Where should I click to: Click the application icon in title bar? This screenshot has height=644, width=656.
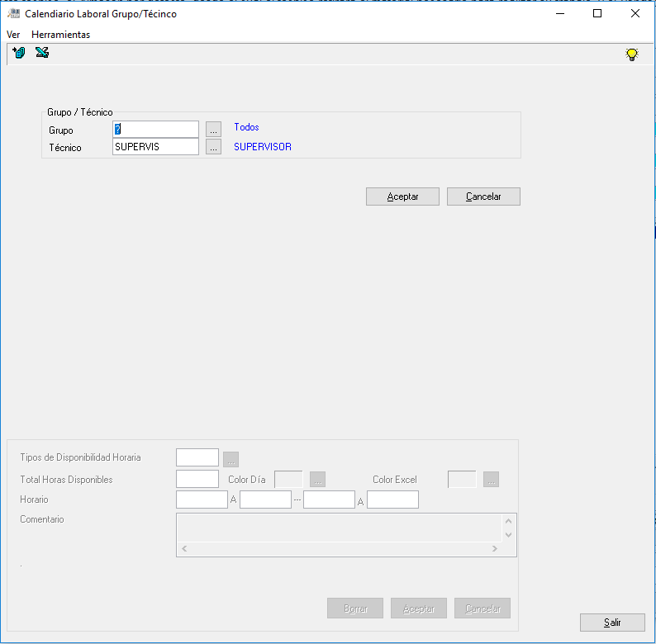(13, 14)
